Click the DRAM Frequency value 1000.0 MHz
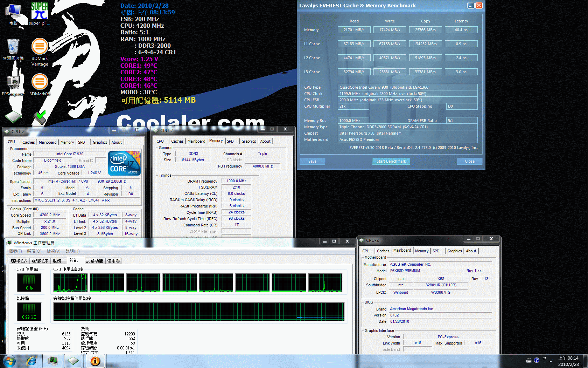Image resolution: width=588 pixels, height=368 pixels. [236, 181]
